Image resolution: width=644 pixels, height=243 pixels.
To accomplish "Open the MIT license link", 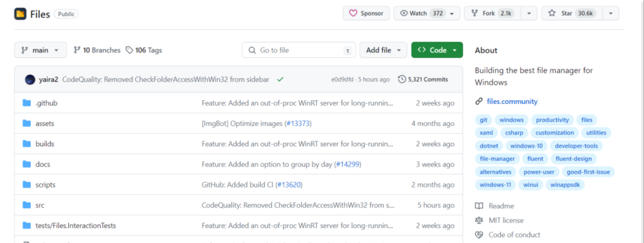I will point(506,220).
